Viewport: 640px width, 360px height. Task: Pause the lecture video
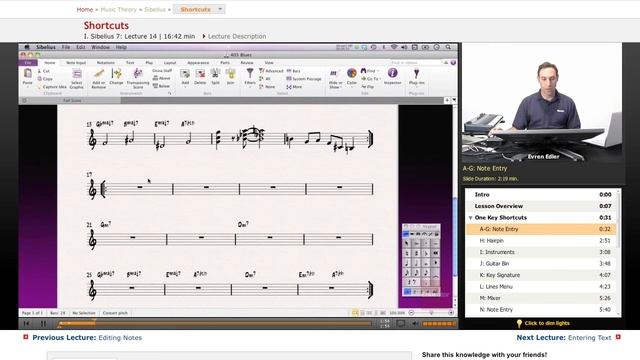(x=43, y=324)
